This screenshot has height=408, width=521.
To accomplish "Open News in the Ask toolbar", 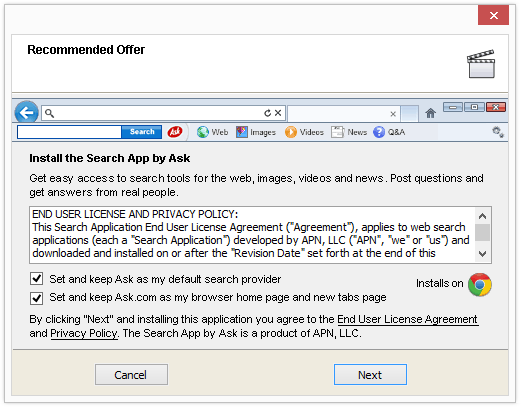I will 349,132.
